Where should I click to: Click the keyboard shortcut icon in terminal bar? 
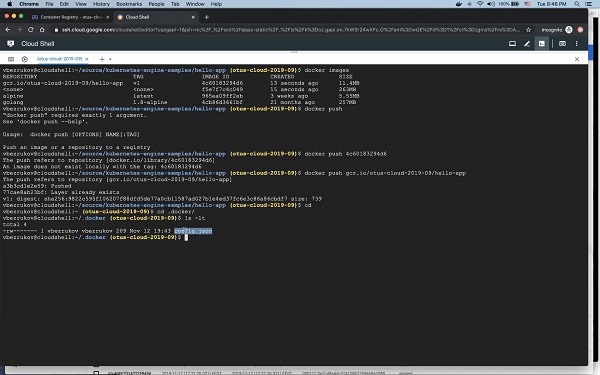tap(11, 59)
